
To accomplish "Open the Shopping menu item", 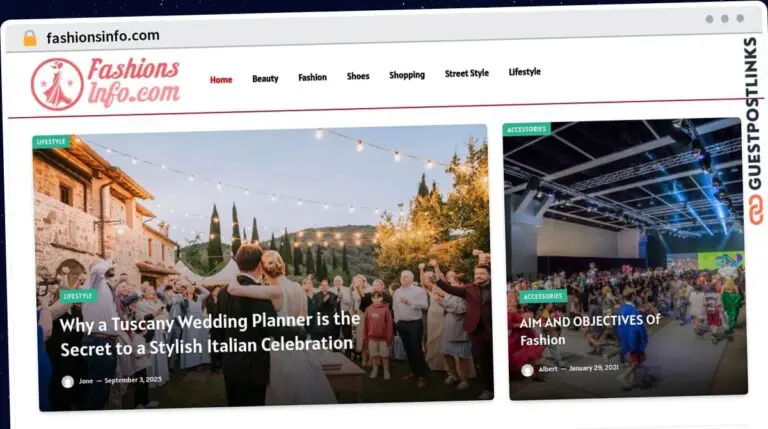I will tap(407, 75).
